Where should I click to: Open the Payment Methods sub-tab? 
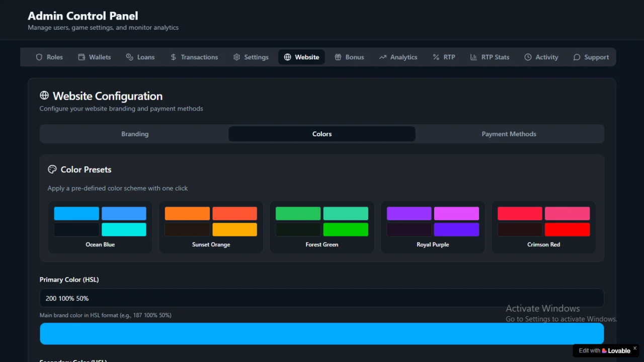[x=509, y=134]
